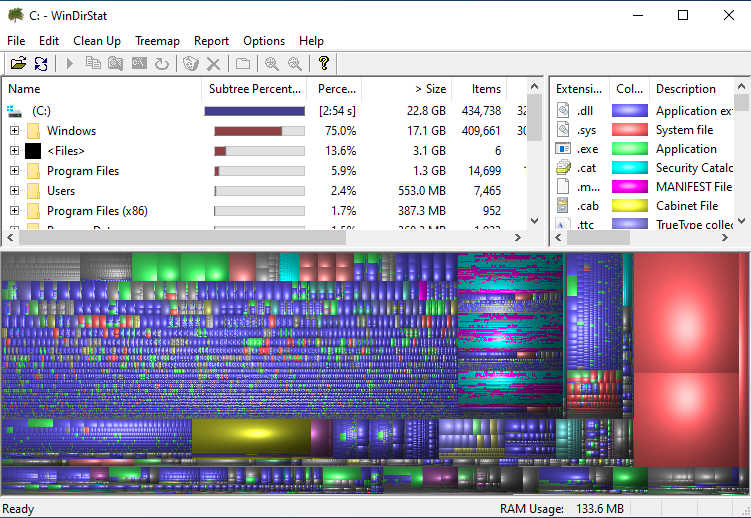Click the Program Files folder icon

click(x=34, y=171)
